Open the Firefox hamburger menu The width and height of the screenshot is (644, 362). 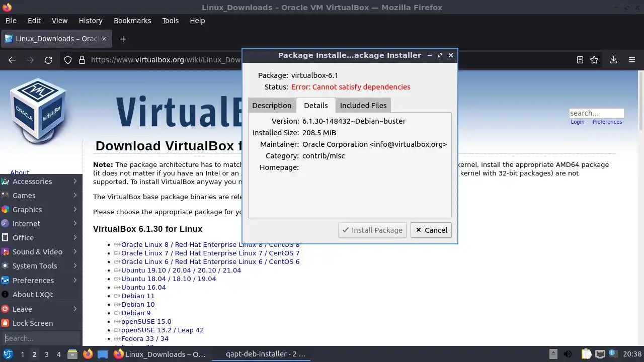632,60
